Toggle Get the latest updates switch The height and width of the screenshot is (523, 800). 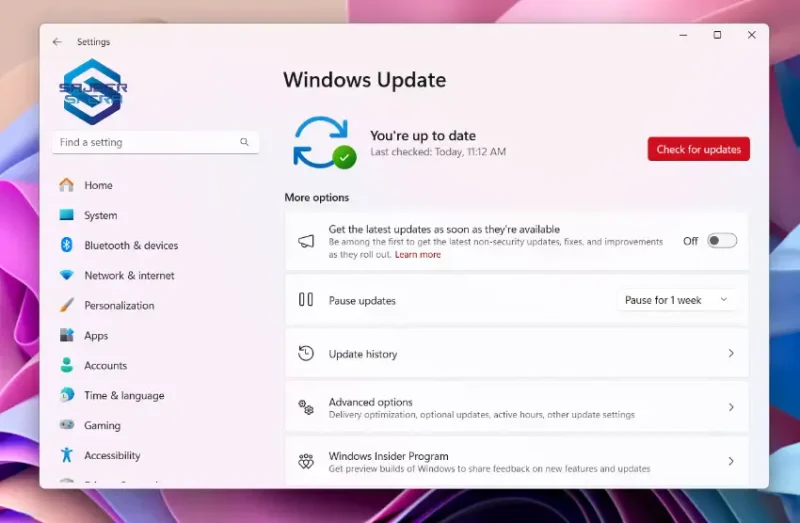[722, 241]
